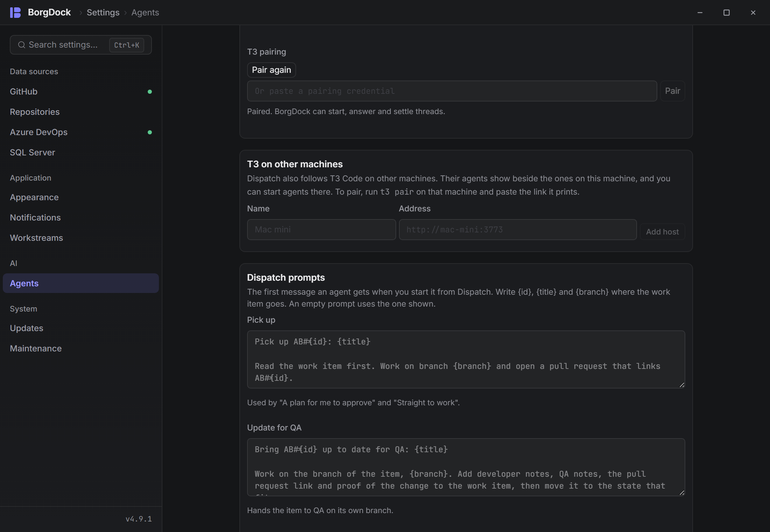The height and width of the screenshot is (532, 770).
Task: Click the Pair again button
Action: point(272,70)
